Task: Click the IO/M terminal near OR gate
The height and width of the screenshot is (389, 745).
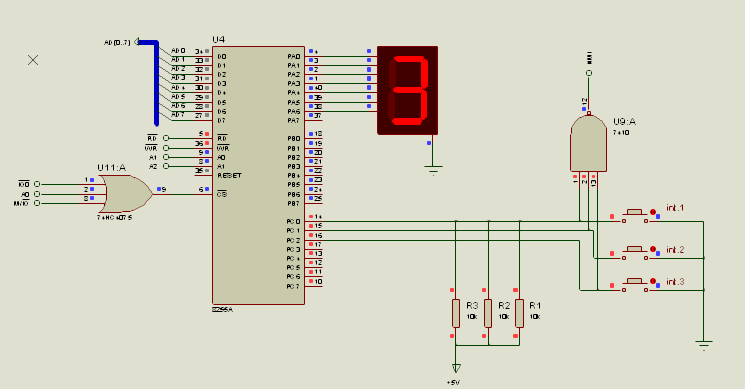Action: [x=37, y=203]
